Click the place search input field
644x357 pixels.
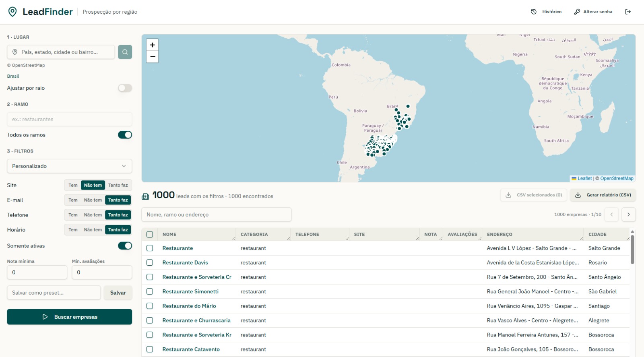tap(61, 52)
